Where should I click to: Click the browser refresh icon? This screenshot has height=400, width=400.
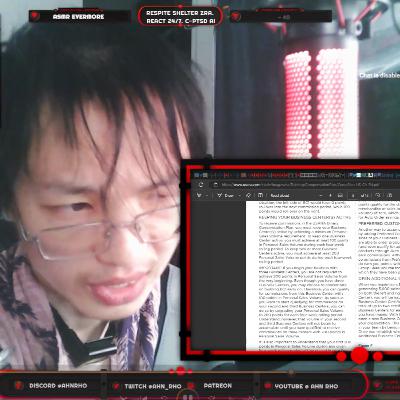201,184
